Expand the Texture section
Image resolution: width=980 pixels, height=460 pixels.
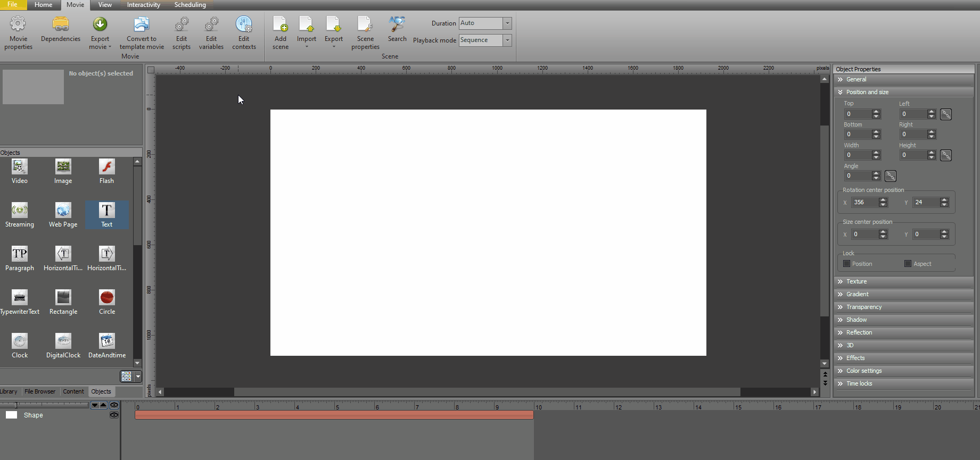pyautogui.click(x=903, y=281)
